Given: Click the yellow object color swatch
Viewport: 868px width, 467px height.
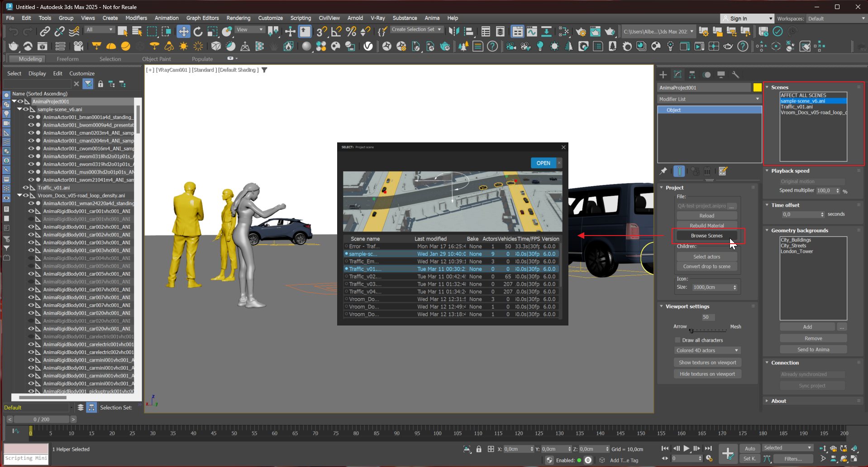Looking at the screenshot, I should (x=757, y=88).
